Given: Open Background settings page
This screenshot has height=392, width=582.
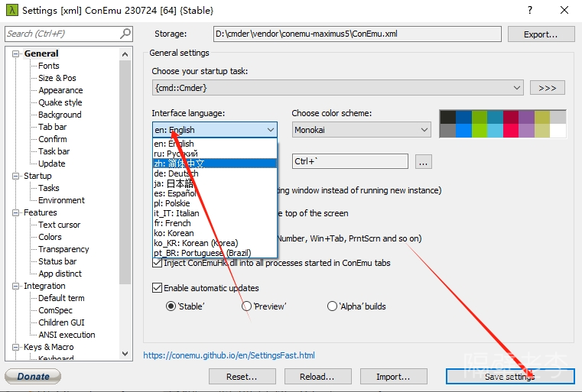Looking at the screenshot, I should [60, 115].
